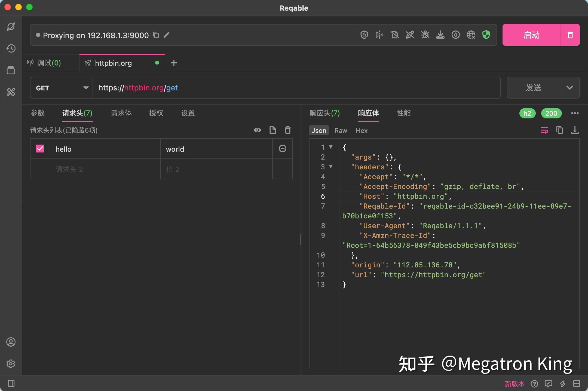This screenshot has height=391, width=588.
Task: Click the h2 protocol badge
Action: pos(527,113)
